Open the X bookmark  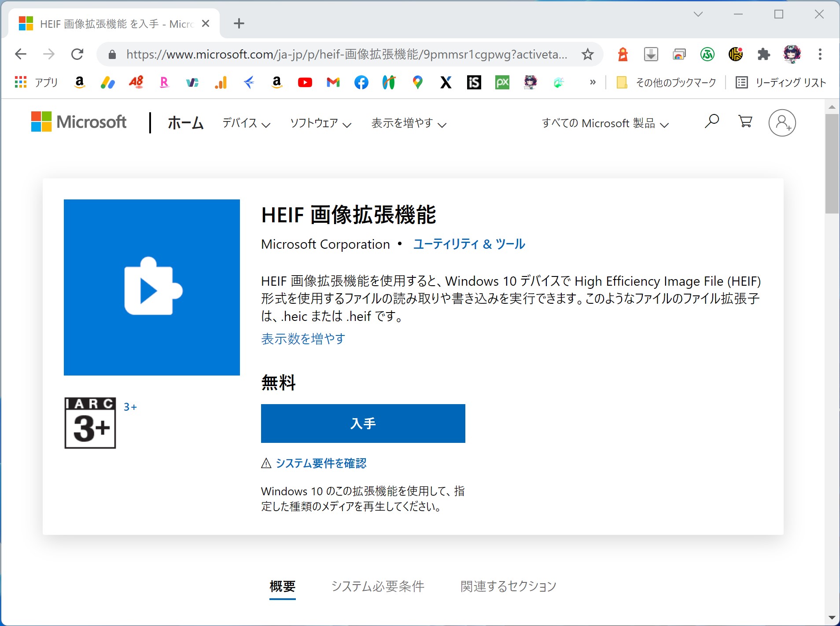click(446, 82)
